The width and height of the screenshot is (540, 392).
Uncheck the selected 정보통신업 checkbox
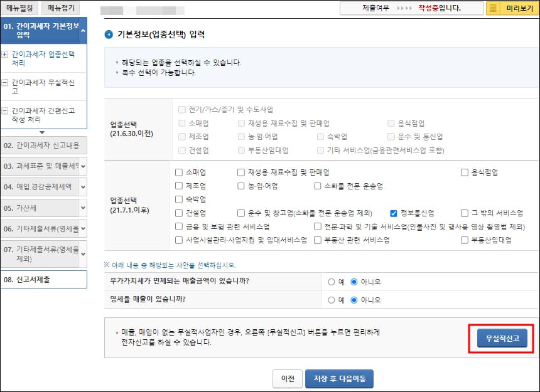coord(394,214)
